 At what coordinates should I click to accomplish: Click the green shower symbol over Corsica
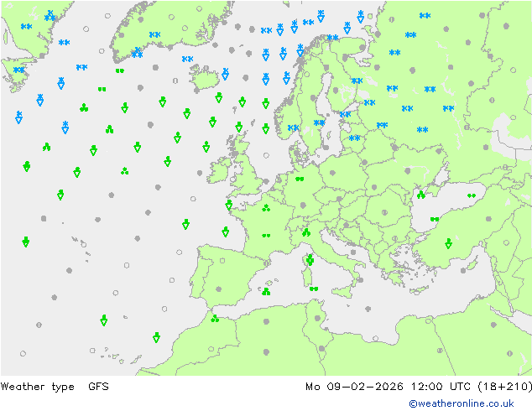coord(310,260)
